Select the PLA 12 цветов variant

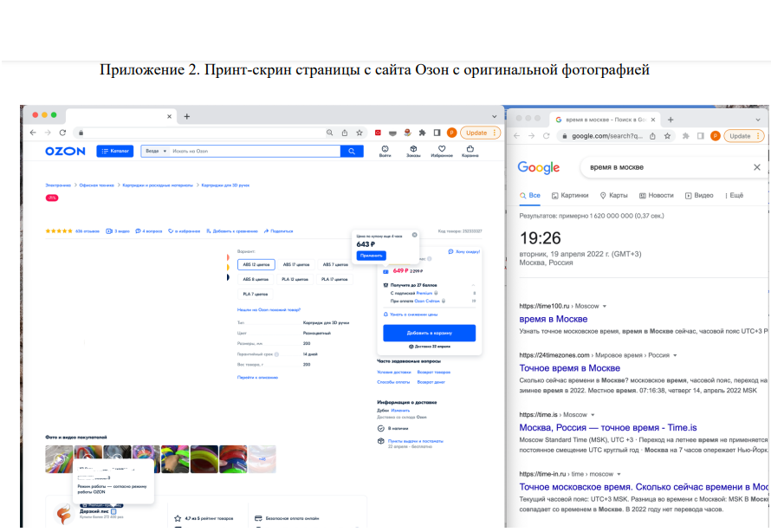coord(295,279)
